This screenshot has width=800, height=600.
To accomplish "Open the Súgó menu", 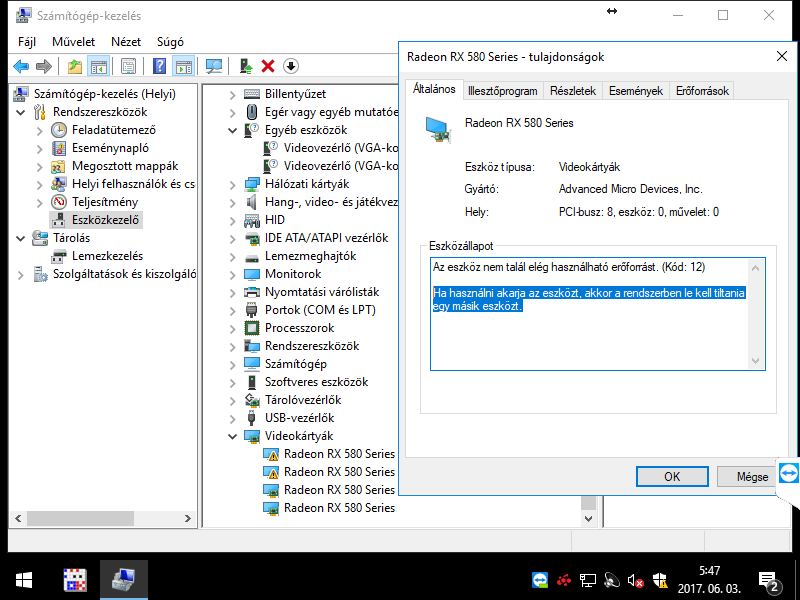I will click(170, 42).
